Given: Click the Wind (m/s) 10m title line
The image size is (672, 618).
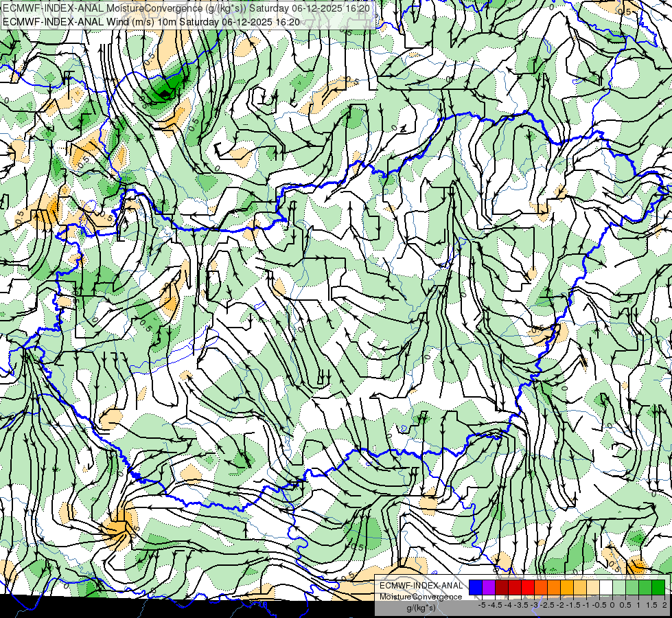Looking at the screenshot, I should 151,21.
